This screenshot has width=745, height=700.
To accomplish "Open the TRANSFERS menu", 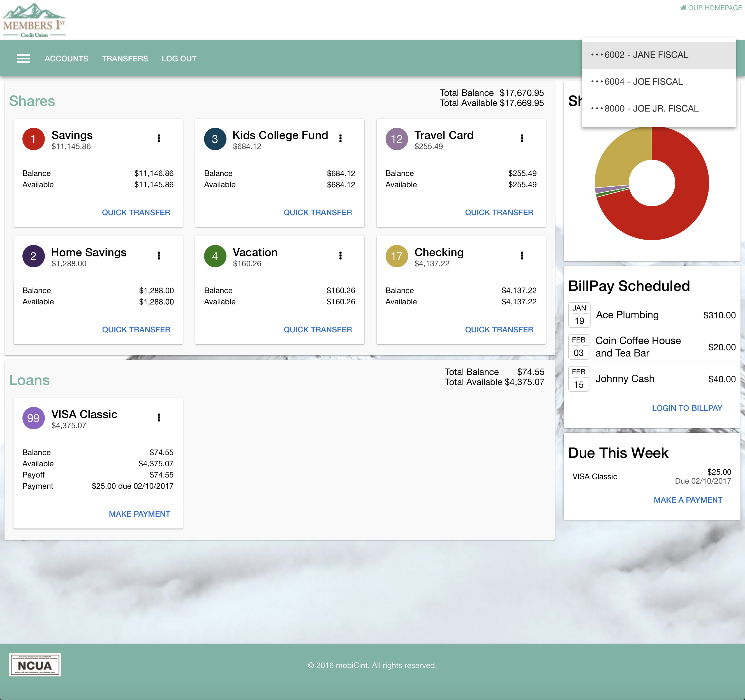I will 125,59.
